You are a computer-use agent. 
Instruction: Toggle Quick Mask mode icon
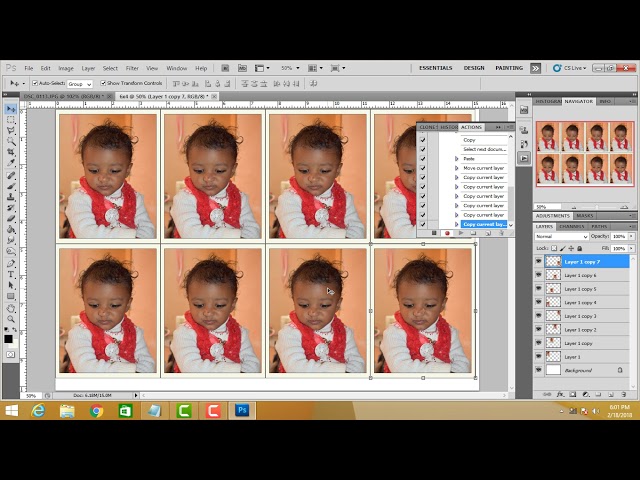tap(11, 354)
